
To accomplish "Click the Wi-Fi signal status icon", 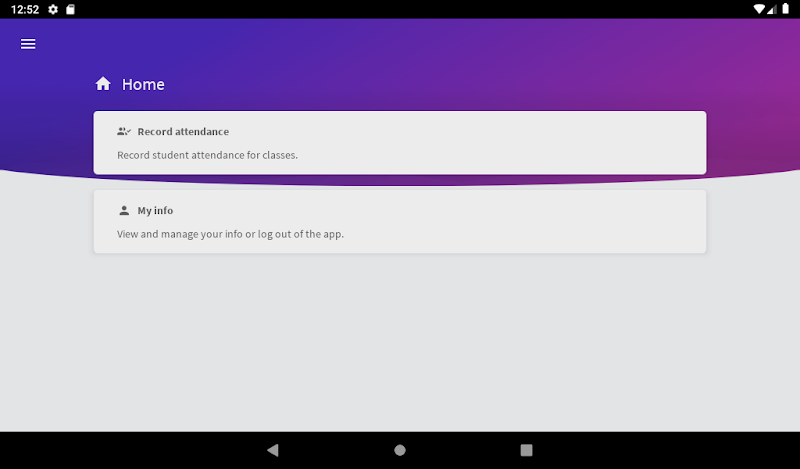I will pyautogui.click(x=759, y=9).
